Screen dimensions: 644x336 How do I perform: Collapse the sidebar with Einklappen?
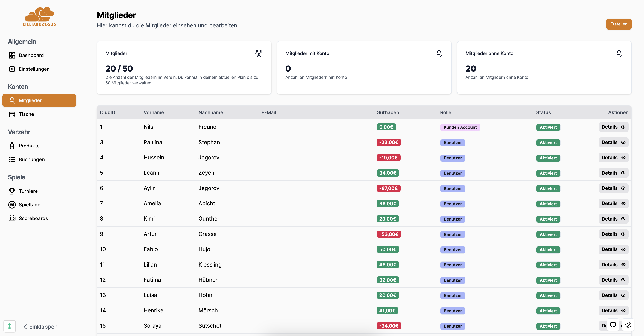[40, 327]
